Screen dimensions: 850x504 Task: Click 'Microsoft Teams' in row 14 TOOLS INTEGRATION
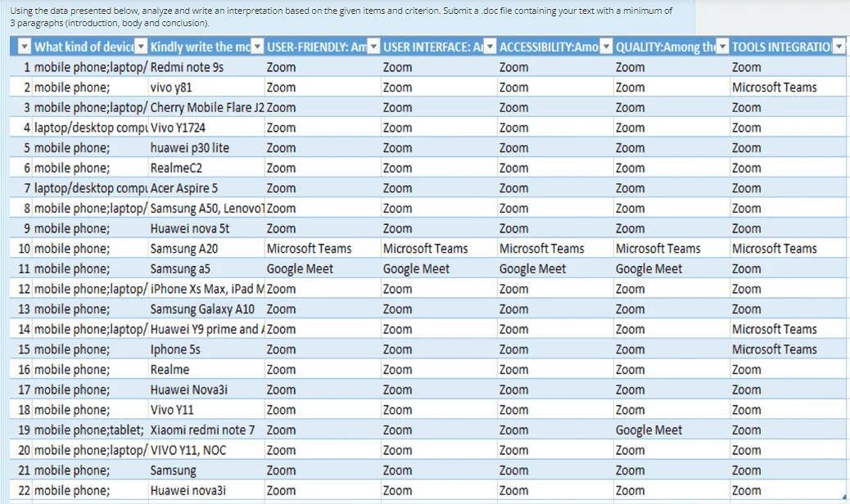tap(774, 329)
